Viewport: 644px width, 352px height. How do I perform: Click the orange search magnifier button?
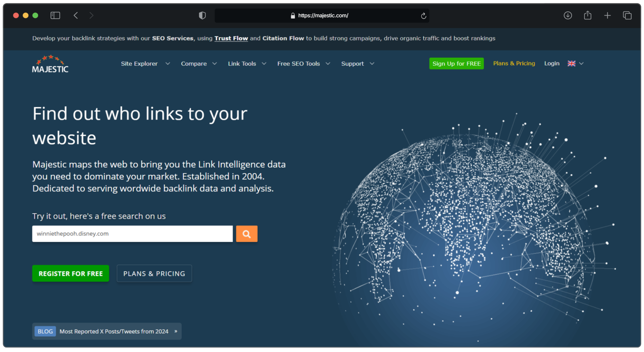247,234
